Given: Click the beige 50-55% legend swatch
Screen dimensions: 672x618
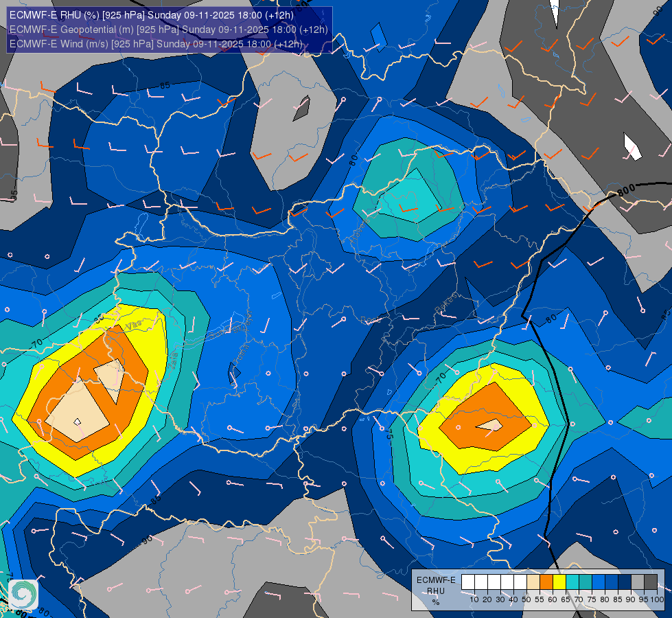Looking at the screenshot, I should [533, 582].
